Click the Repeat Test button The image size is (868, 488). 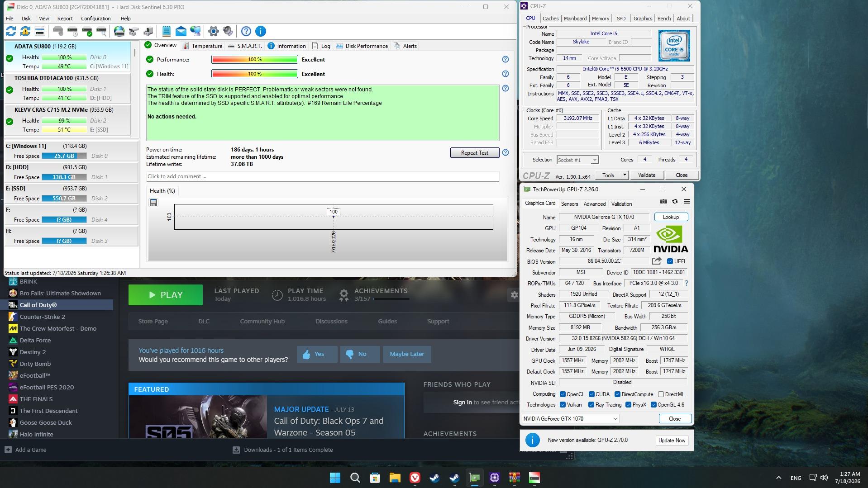coord(475,153)
